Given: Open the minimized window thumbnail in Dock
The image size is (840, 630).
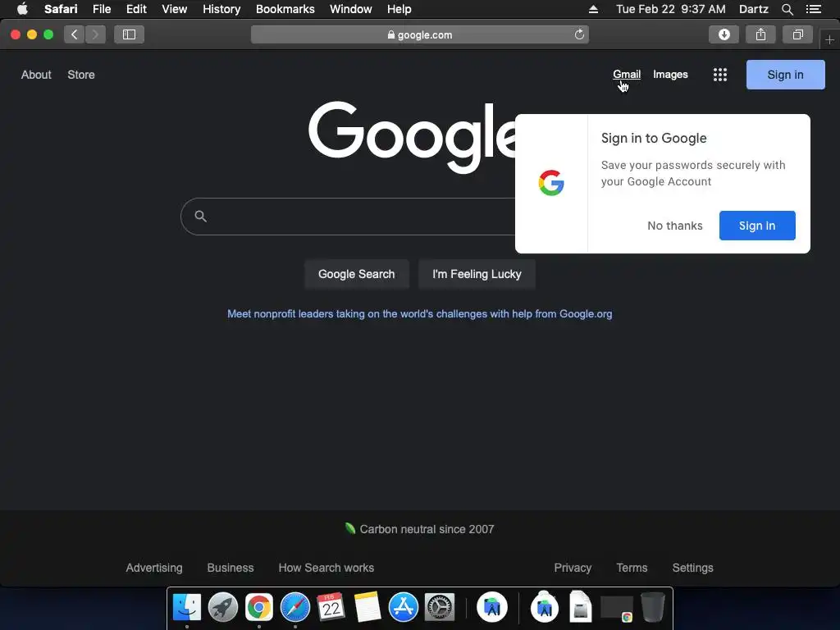Looking at the screenshot, I should (x=617, y=609).
